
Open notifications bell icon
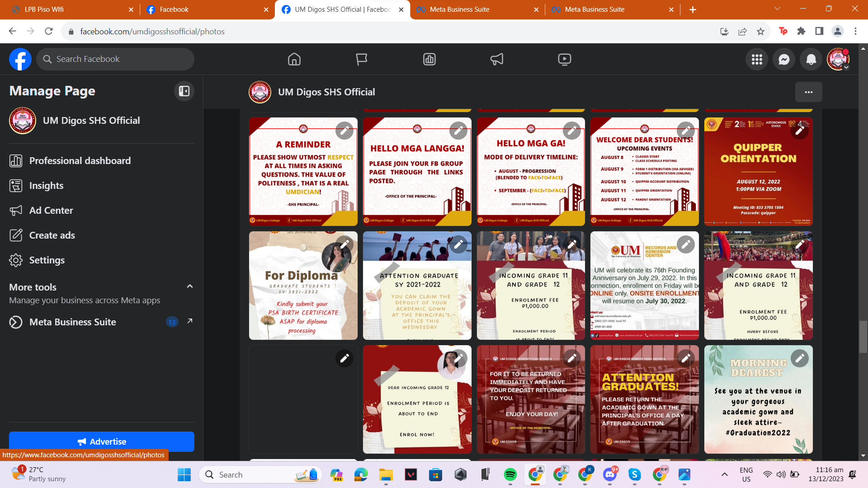tap(811, 59)
